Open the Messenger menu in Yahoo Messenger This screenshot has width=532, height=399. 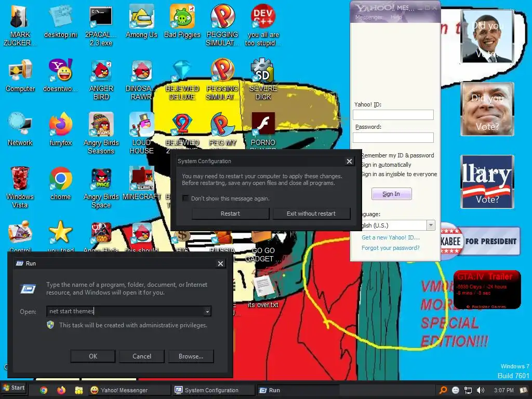(x=368, y=17)
